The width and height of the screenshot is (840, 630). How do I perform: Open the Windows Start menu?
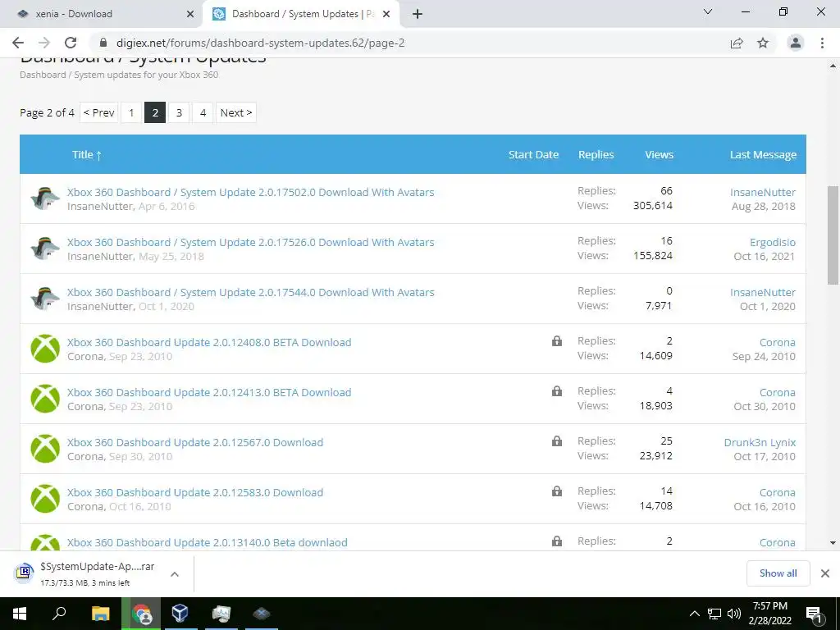pos(20,614)
